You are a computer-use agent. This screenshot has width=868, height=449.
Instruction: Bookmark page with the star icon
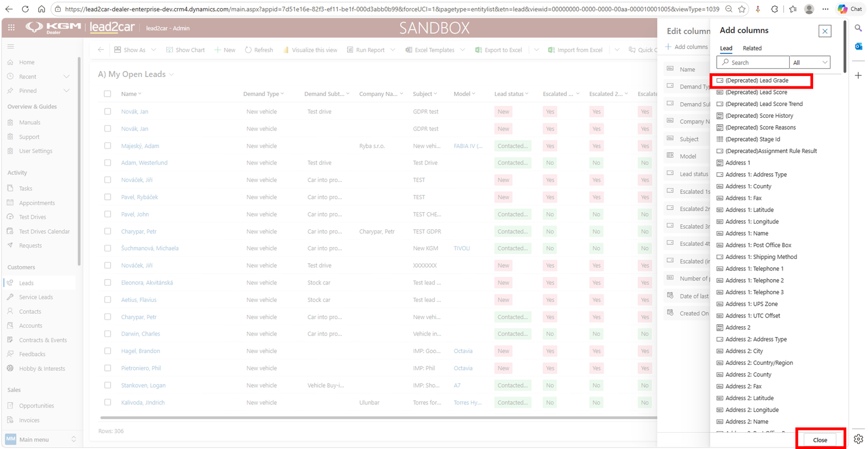[x=742, y=9]
